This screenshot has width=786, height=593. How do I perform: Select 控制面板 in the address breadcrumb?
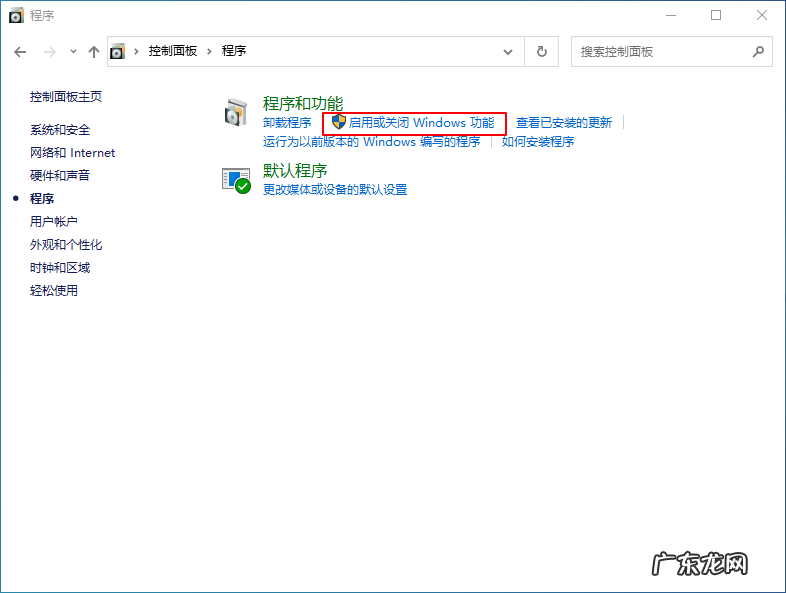click(x=172, y=51)
